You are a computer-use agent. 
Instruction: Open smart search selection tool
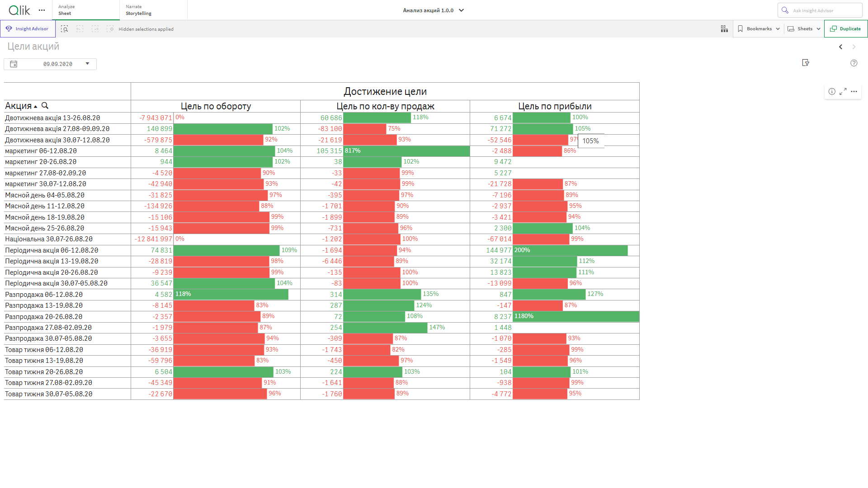click(64, 29)
